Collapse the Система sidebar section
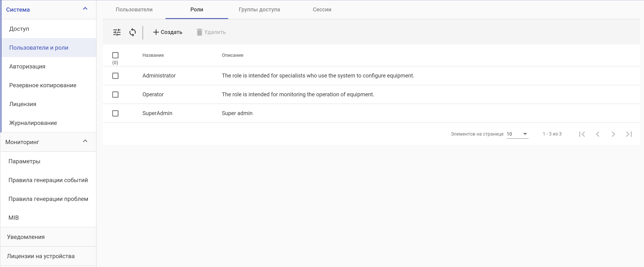 (85, 9)
